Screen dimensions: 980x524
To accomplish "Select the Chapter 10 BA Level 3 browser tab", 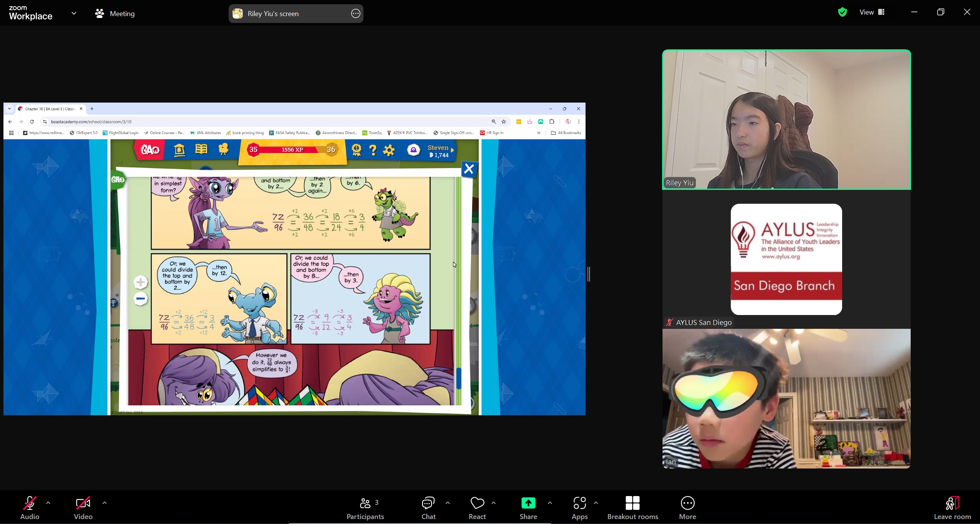I will 50,109.
